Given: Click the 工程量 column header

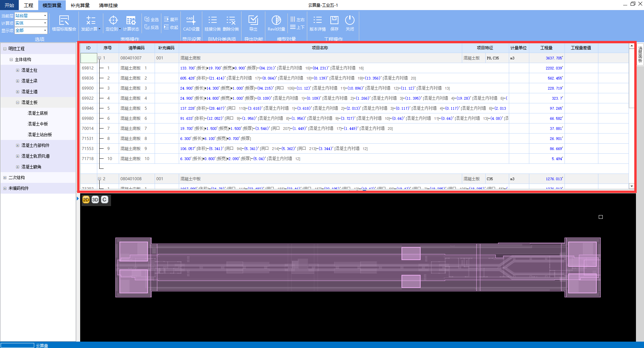Looking at the screenshot, I should pos(546,48).
